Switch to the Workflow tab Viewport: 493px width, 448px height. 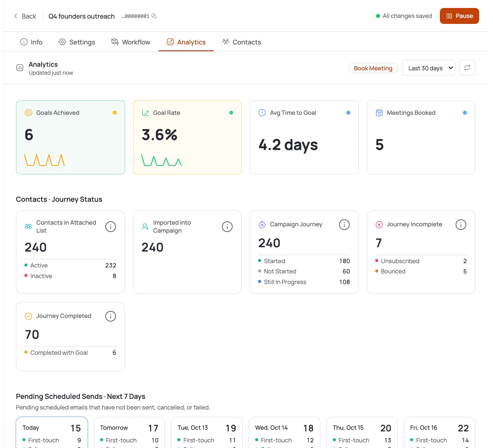coord(131,42)
